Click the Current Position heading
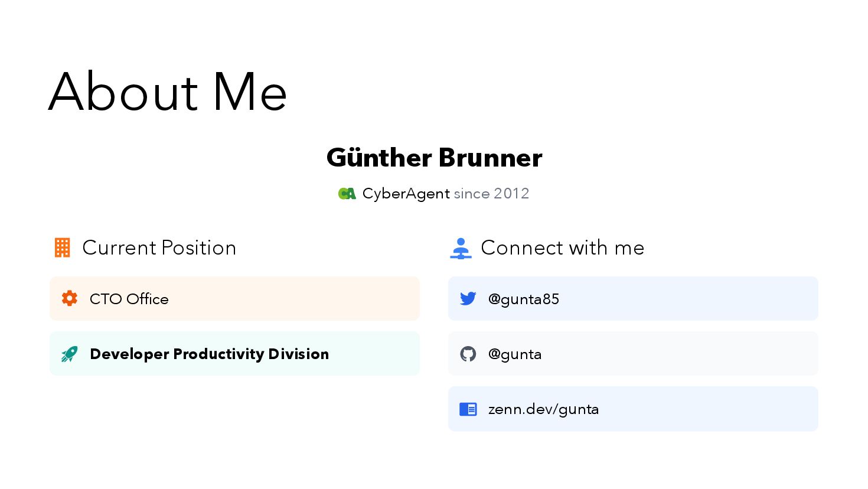 tap(159, 248)
